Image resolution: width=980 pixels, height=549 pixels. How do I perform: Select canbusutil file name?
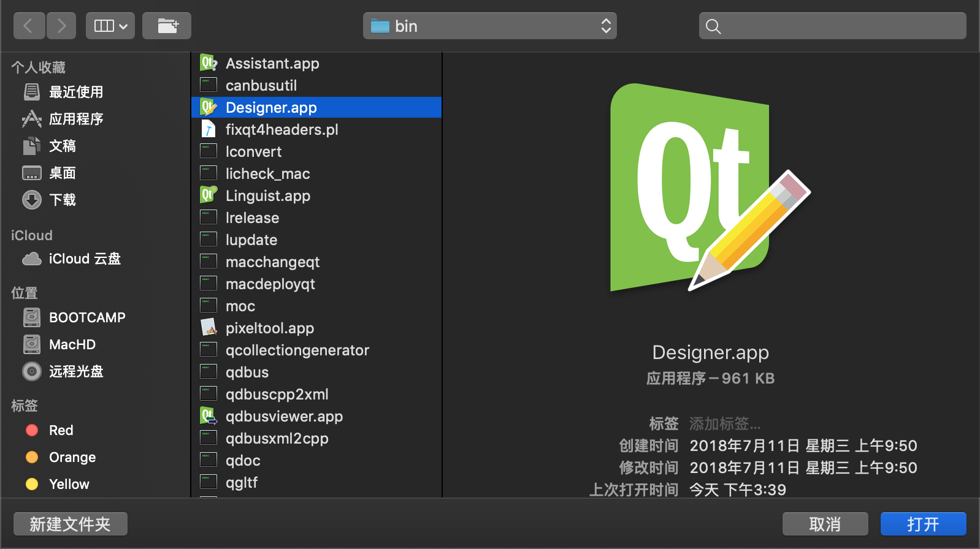pyautogui.click(x=261, y=85)
